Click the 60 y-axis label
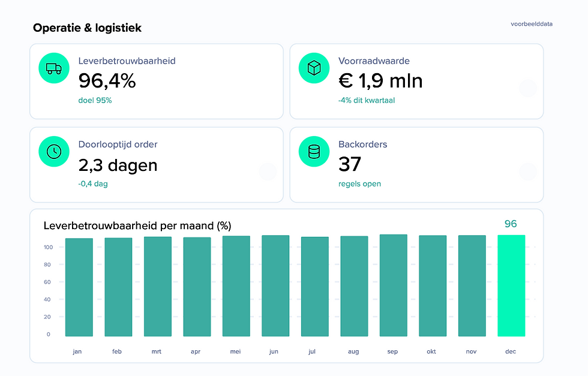 pos(47,282)
